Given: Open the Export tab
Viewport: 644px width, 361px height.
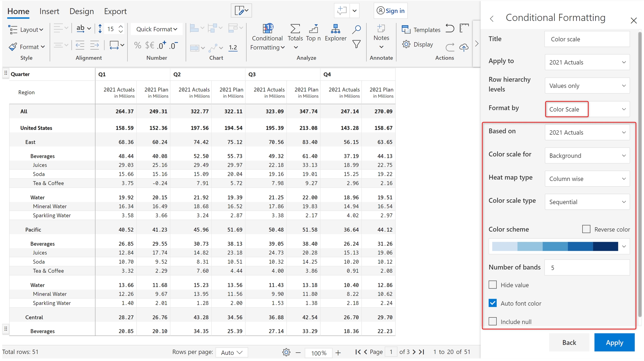Looking at the screenshot, I should [115, 11].
